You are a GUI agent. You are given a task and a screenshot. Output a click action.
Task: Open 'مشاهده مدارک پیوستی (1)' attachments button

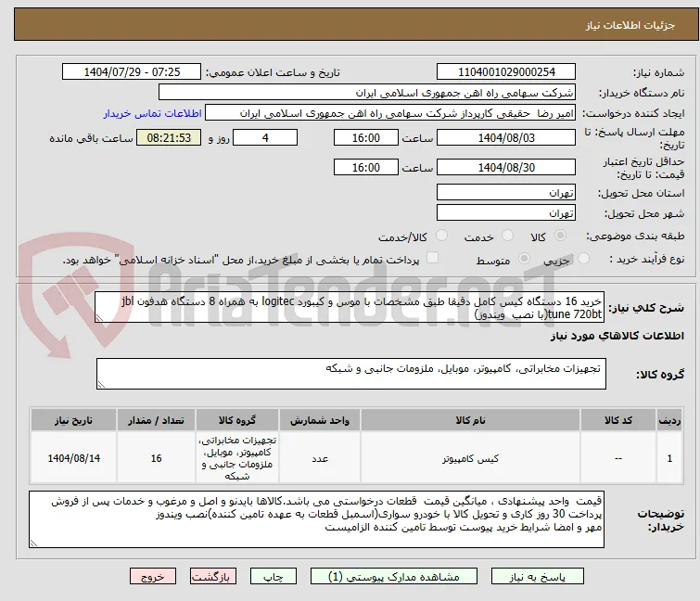point(394,577)
